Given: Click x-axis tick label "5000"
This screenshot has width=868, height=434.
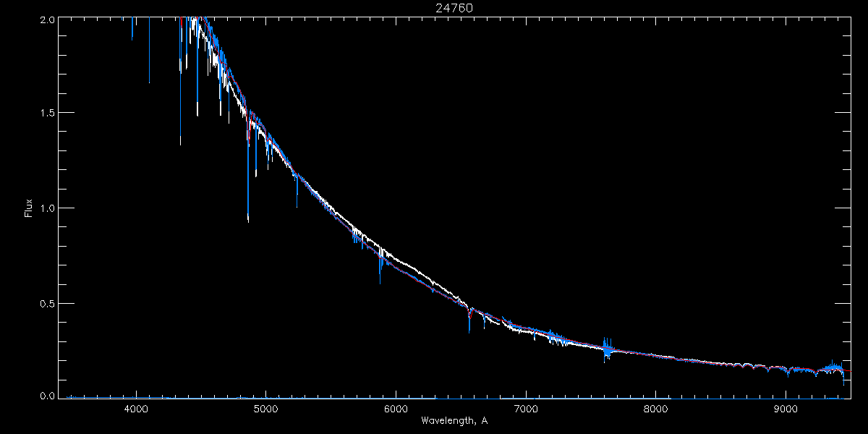Looking at the screenshot, I should [x=266, y=408].
